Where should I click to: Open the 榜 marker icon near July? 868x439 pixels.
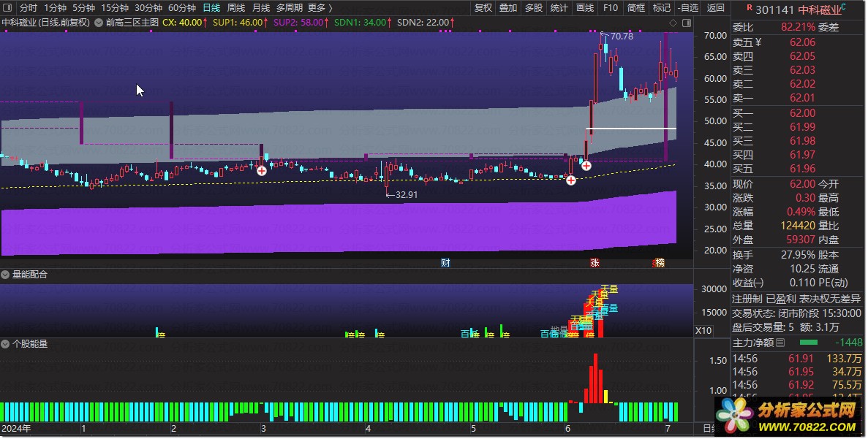(x=659, y=263)
